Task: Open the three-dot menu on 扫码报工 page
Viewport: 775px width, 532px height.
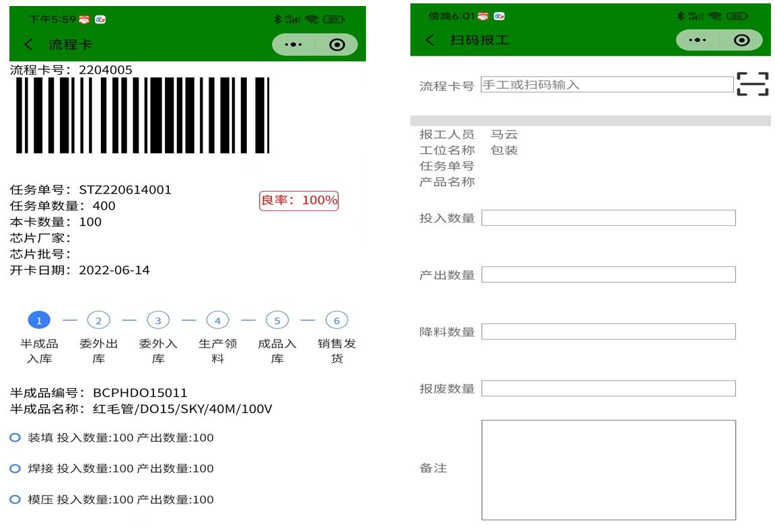Action: click(x=698, y=40)
